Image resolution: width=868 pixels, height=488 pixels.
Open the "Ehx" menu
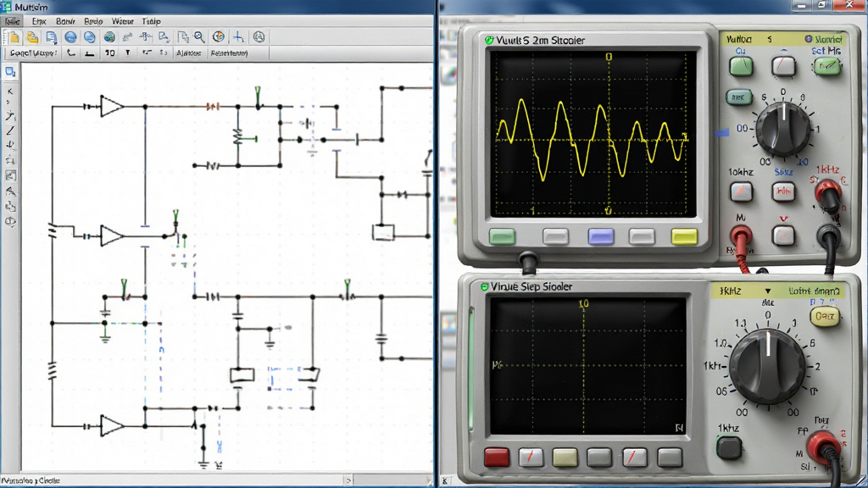[39, 21]
